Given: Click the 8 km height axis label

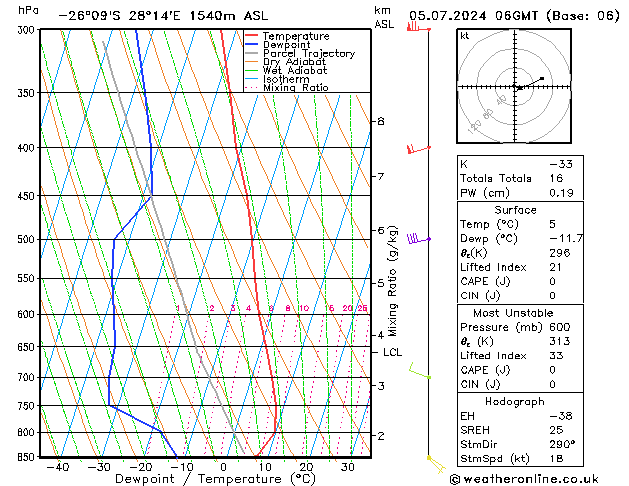Looking at the screenshot, I should tap(381, 121).
